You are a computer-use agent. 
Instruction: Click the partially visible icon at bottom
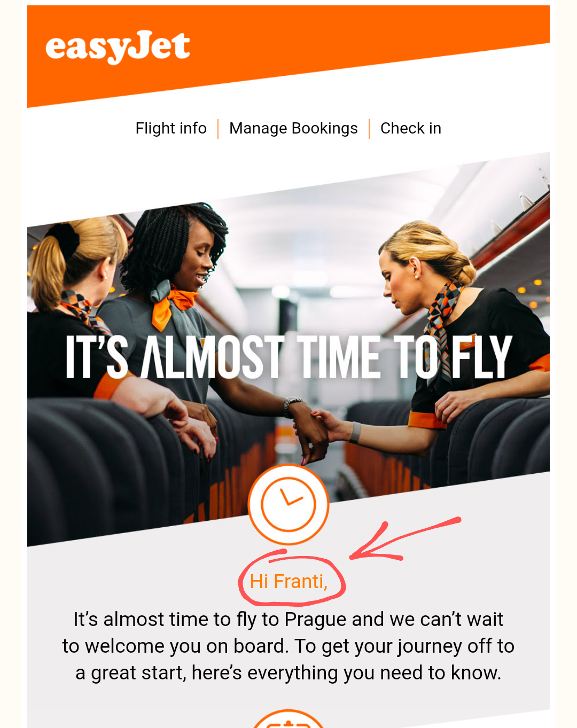[288, 719]
